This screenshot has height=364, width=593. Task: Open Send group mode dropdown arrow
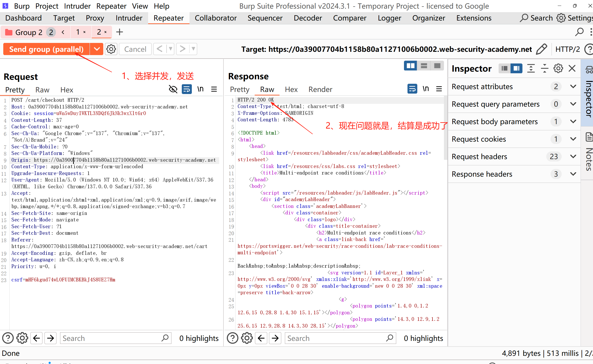click(x=97, y=49)
